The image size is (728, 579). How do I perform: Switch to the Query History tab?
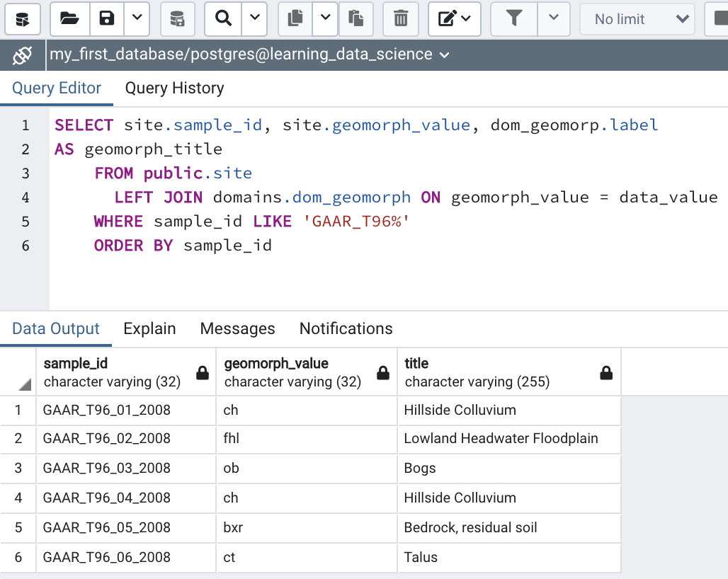point(174,88)
